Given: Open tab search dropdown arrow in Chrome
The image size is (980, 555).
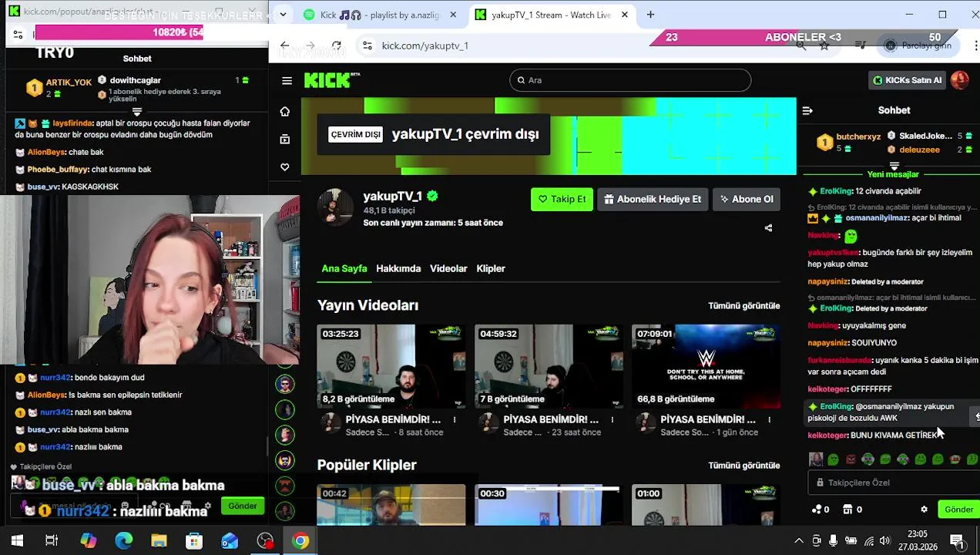Looking at the screenshot, I should (x=284, y=15).
